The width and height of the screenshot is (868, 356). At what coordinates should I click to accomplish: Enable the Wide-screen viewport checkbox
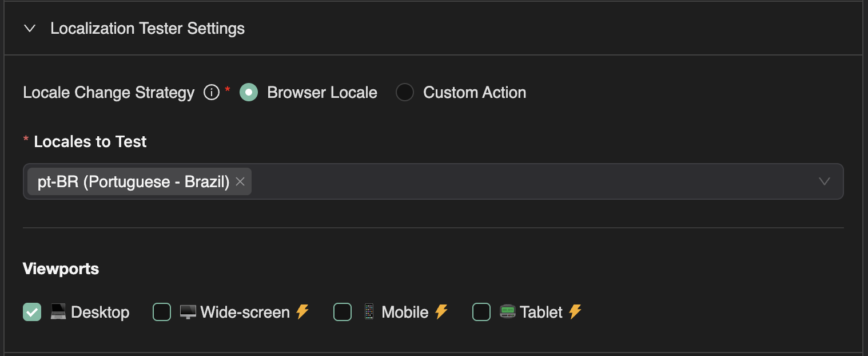pyautogui.click(x=162, y=312)
